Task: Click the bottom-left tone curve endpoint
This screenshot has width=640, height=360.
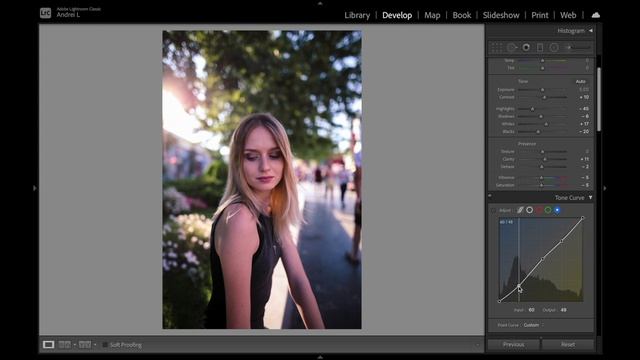Action: 500,301
